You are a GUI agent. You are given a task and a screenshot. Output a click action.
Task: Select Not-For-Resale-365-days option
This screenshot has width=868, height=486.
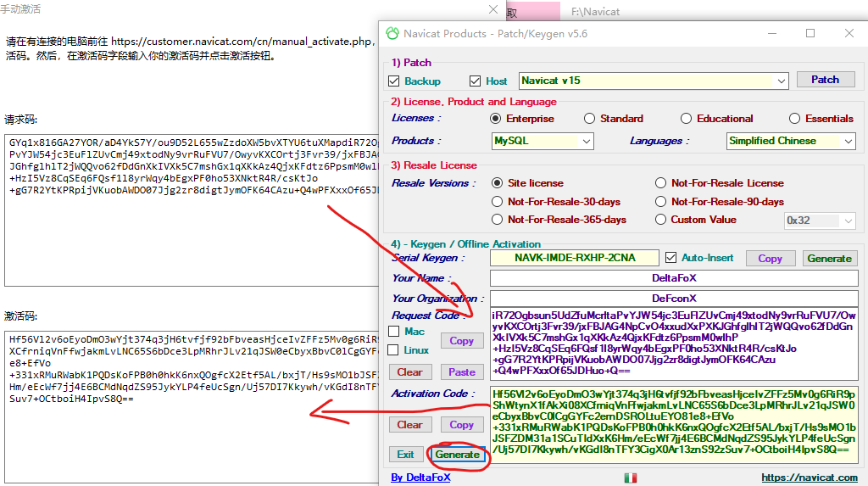[497, 220]
